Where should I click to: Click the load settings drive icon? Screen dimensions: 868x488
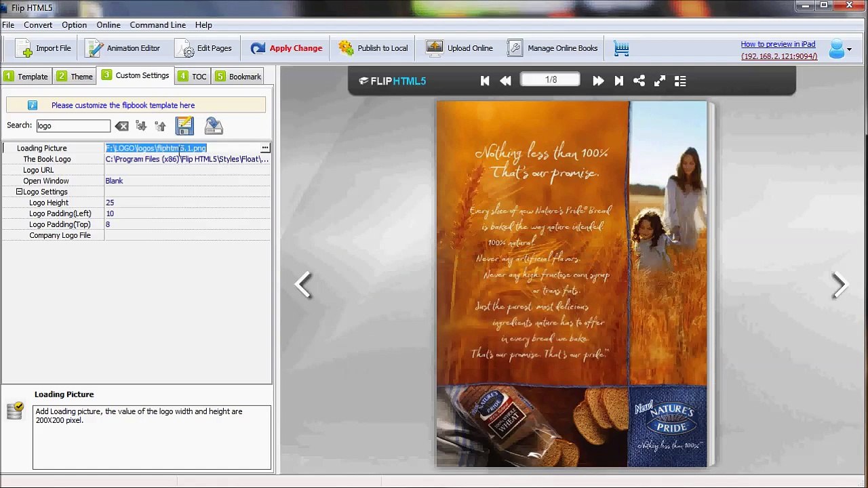pos(214,125)
